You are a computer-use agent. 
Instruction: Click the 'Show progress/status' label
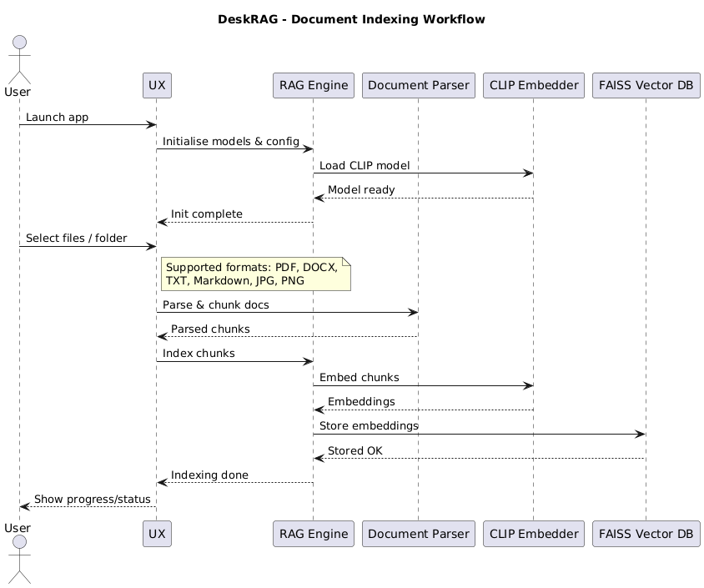click(93, 499)
